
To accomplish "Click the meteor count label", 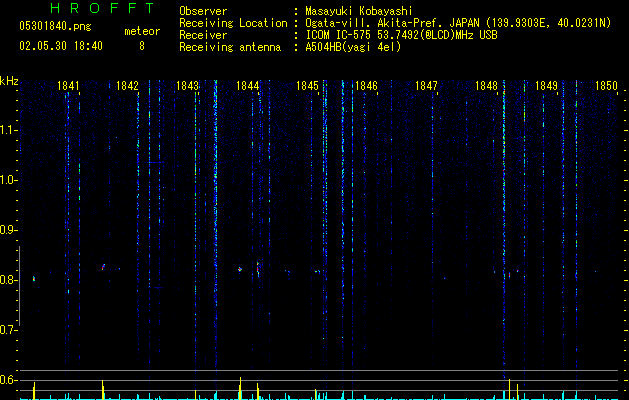I will [142, 31].
